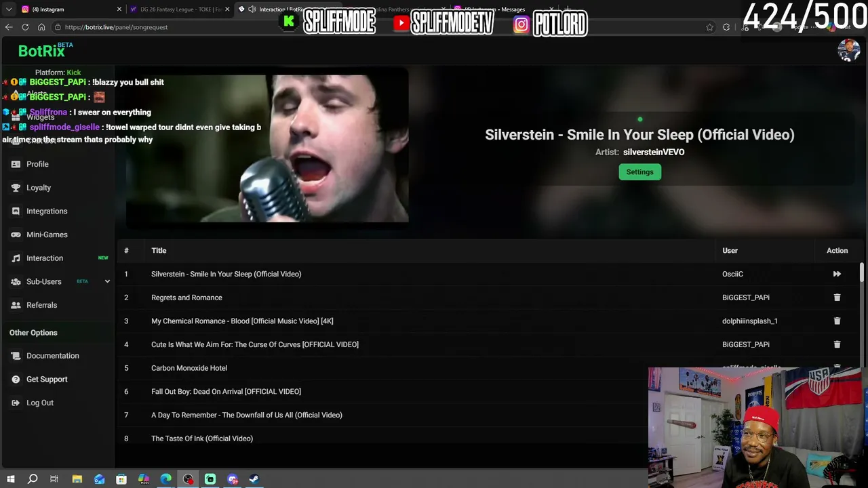Viewport: 868px width, 488px height.
Task: Remove My Chemical Romance song via trash icon
Action: point(837,321)
